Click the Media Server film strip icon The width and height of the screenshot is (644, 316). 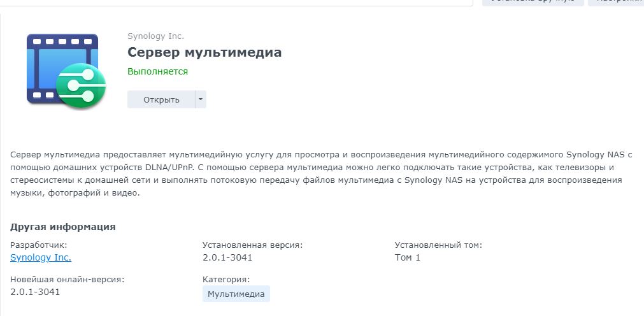(51, 64)
